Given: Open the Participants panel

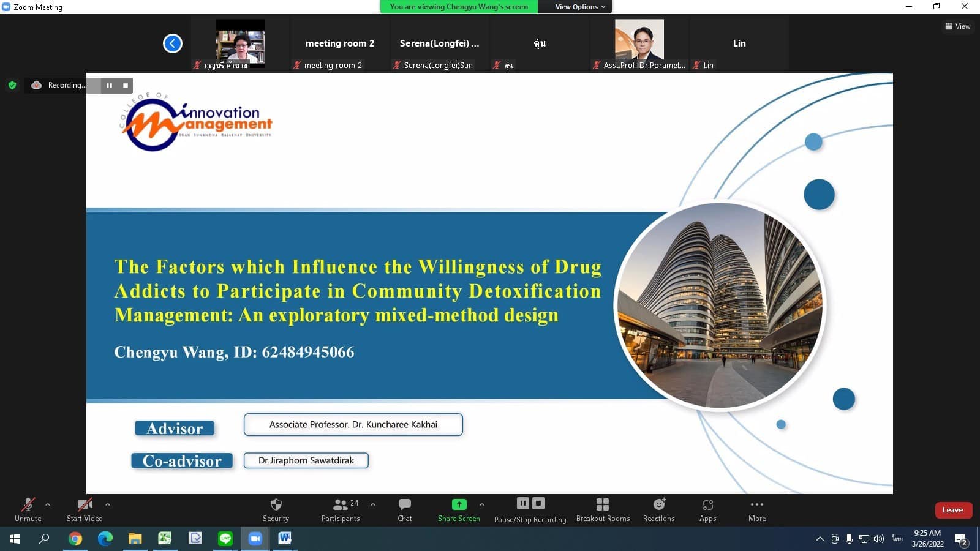Looking at the screenshot, I should 341,509.
